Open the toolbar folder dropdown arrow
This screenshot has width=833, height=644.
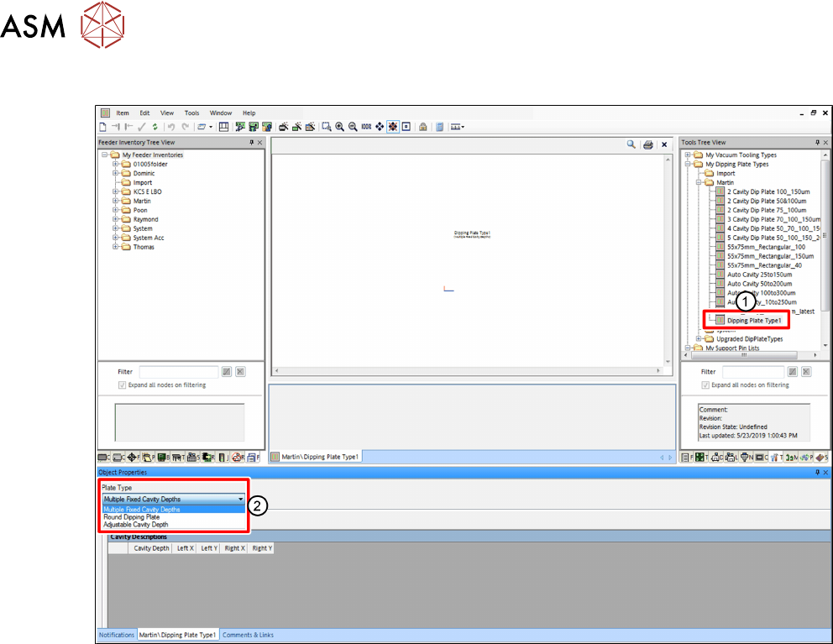click(211, 127)
